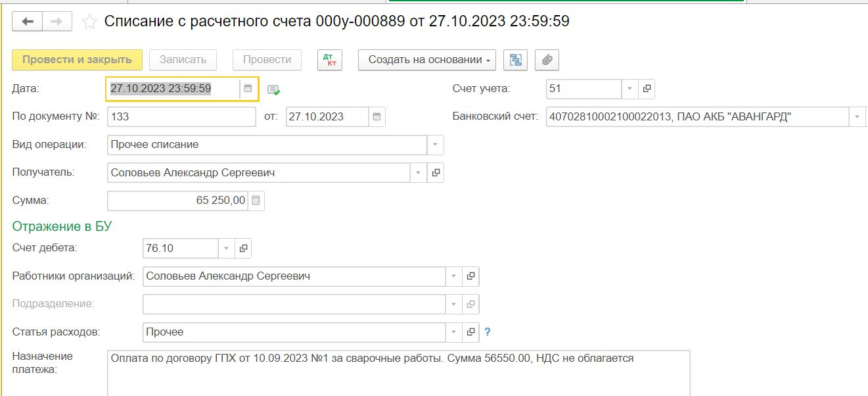Click the Записать button

coord(183,60)
